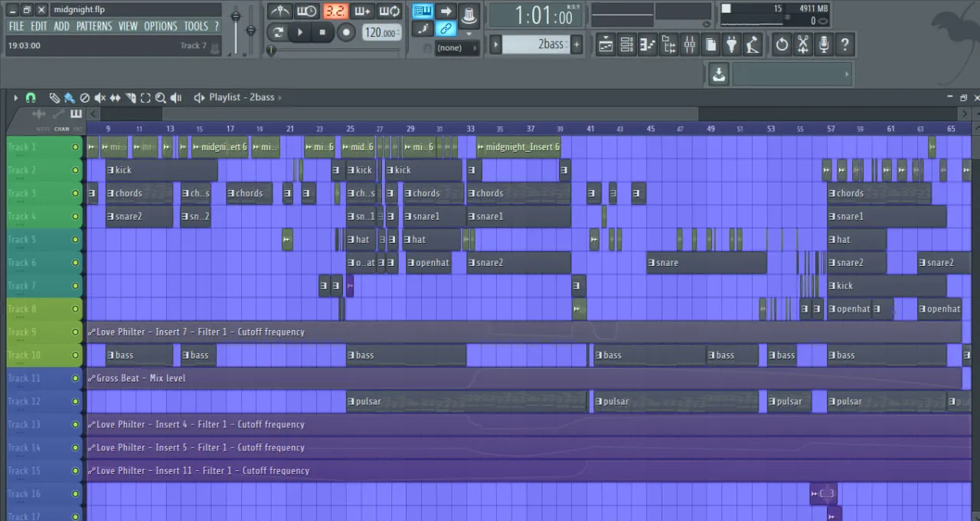
Task: Open menu of Gross Beat Mix level clip
Action: (92, 378)
